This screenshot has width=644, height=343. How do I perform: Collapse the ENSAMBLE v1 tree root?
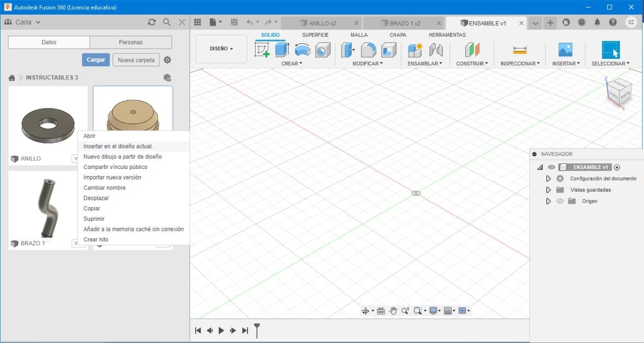(540, 167)
